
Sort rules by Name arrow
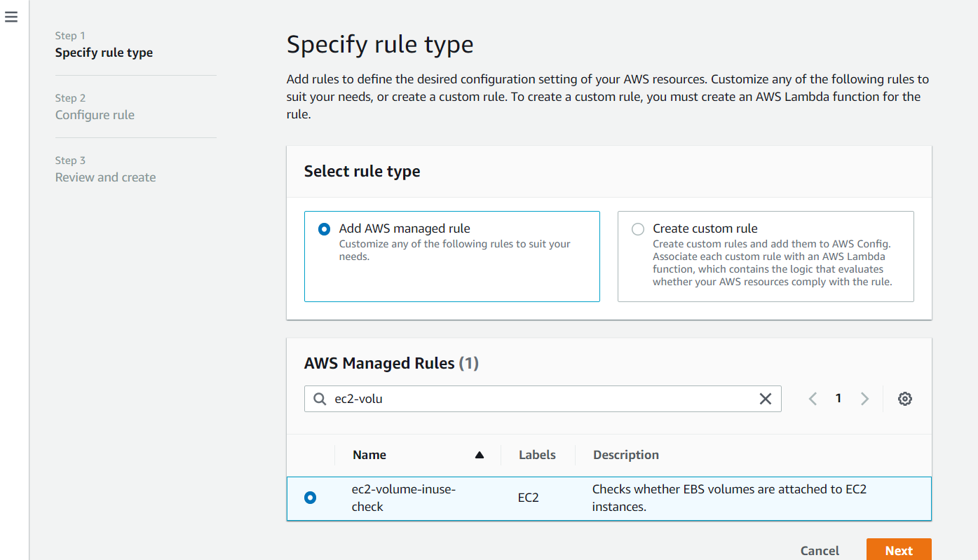point(480,455)
